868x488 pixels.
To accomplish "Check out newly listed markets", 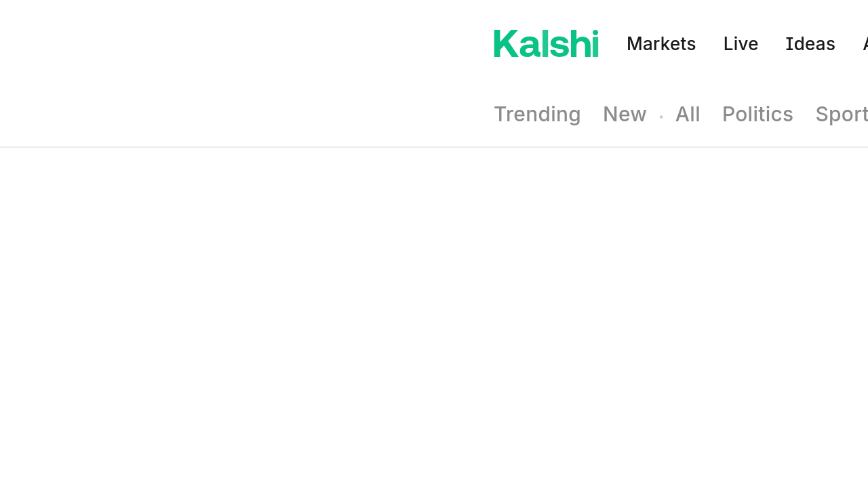I will [x=624, y=114].
